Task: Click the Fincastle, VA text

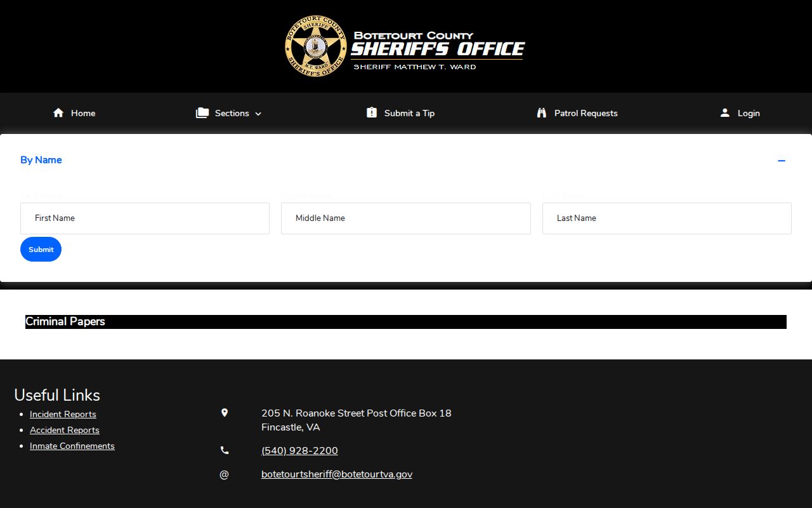Action: pos(291,427)
